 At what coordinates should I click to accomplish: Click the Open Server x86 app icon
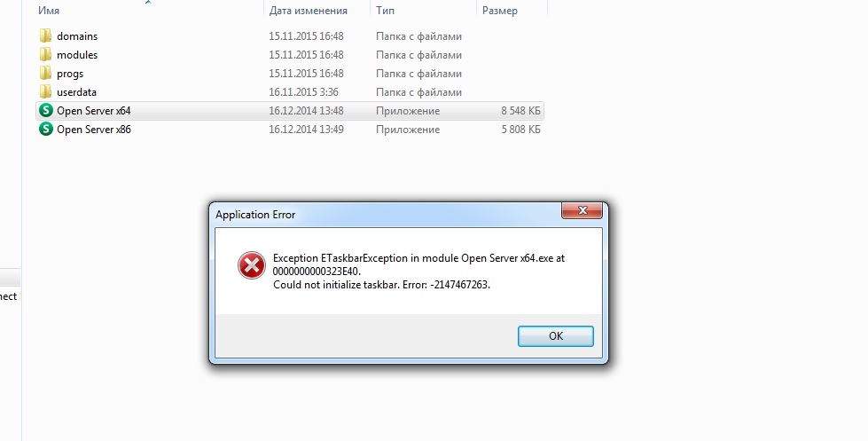click(x=46, y=129)
